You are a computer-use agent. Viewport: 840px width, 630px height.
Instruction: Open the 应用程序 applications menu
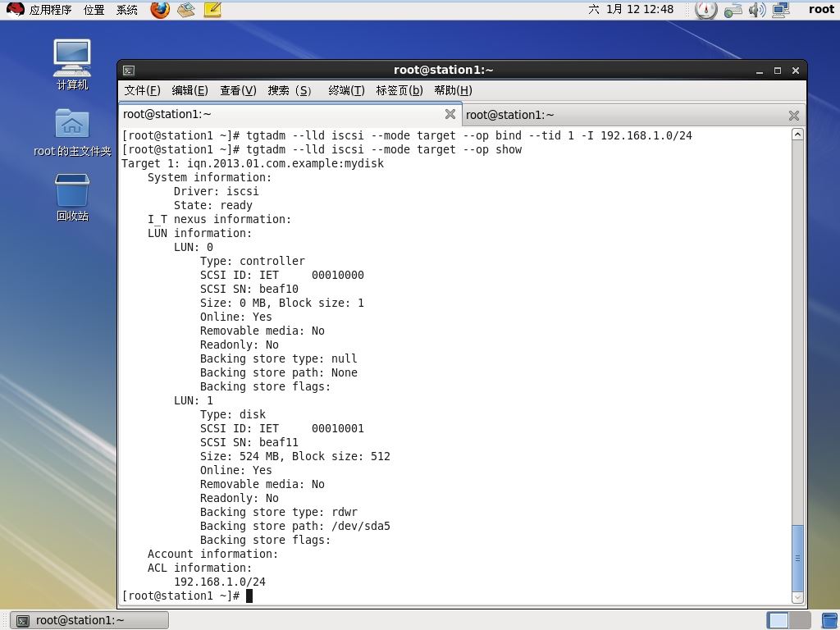pos(50,10)
